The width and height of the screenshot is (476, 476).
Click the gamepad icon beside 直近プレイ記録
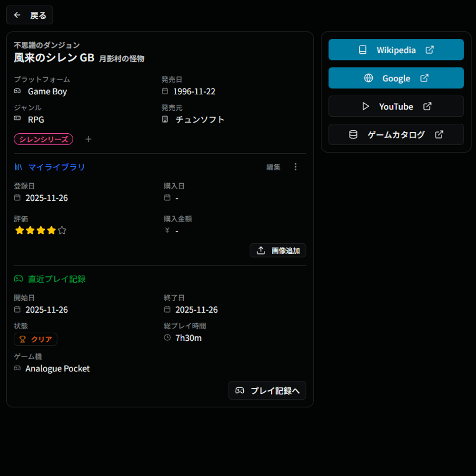(x=18, y=278)
